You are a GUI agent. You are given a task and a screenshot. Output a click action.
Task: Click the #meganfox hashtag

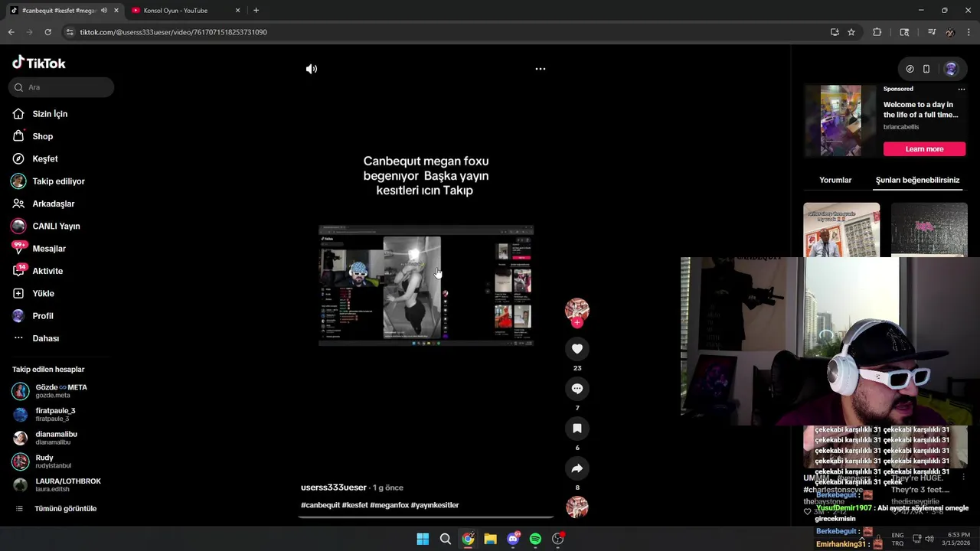pos(389,505)
